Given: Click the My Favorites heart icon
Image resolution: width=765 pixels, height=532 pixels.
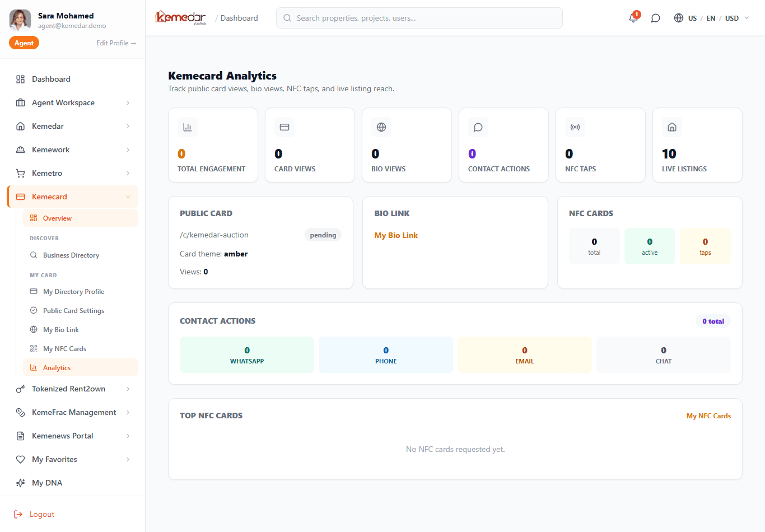Looking at the screenshot, I should click(21, 459).
